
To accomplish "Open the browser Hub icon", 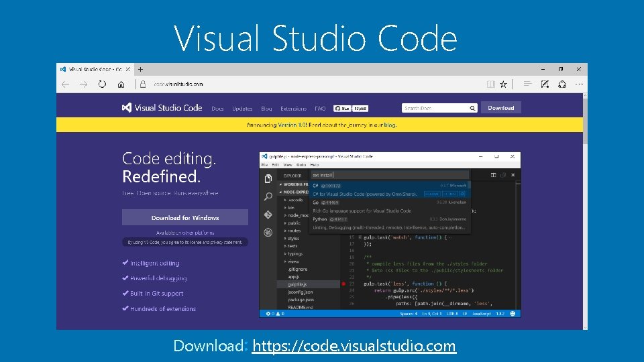I will (527, 84).
